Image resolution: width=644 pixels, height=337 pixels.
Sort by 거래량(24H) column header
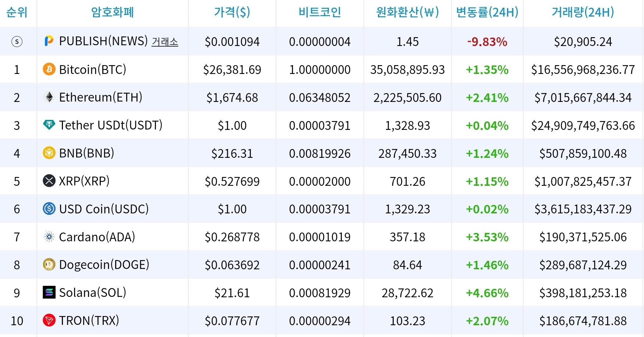coord(583,12)
